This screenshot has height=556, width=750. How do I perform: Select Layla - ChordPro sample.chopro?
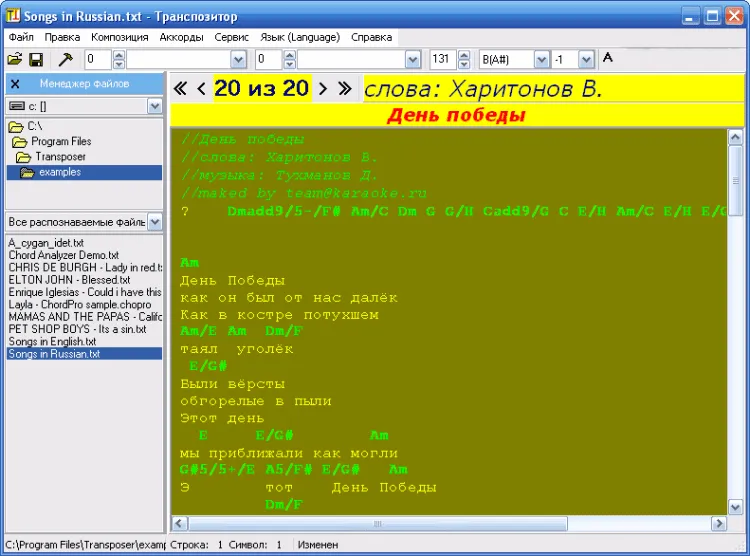pos(80,305)
